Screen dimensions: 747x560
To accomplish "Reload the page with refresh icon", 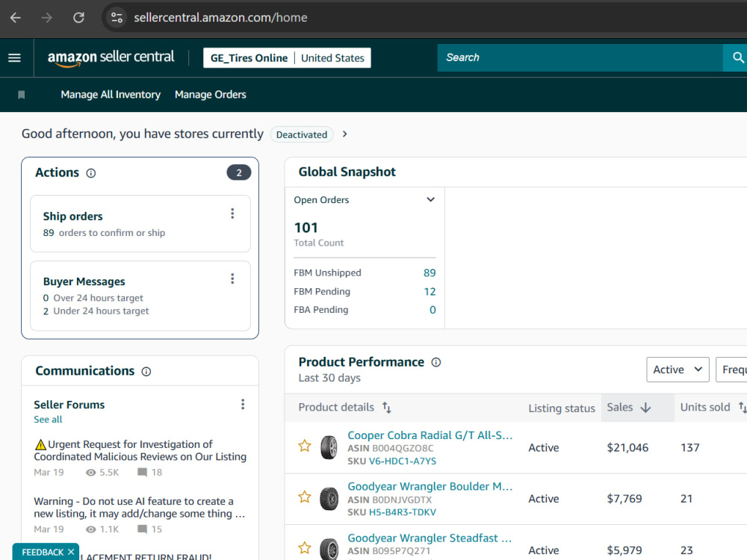I will (x=78, y=18).
